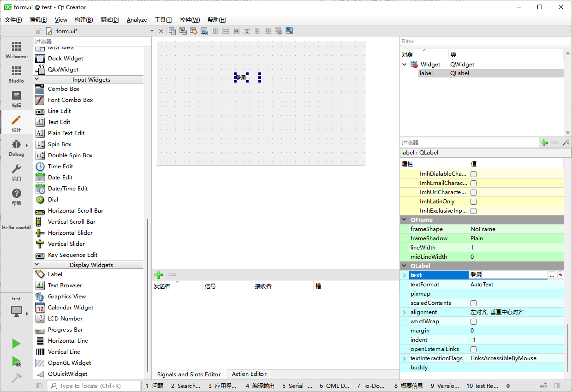Open test kit selector monitor icon

17,311
